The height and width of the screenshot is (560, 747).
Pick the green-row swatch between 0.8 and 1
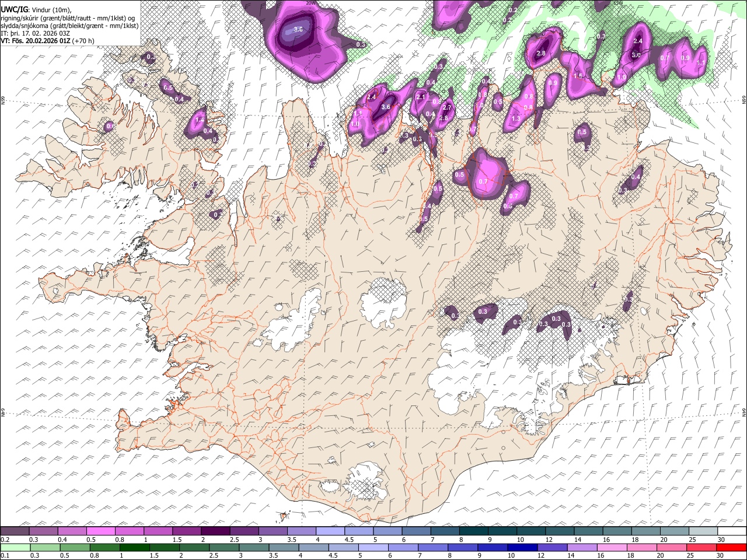click(105, 547)
